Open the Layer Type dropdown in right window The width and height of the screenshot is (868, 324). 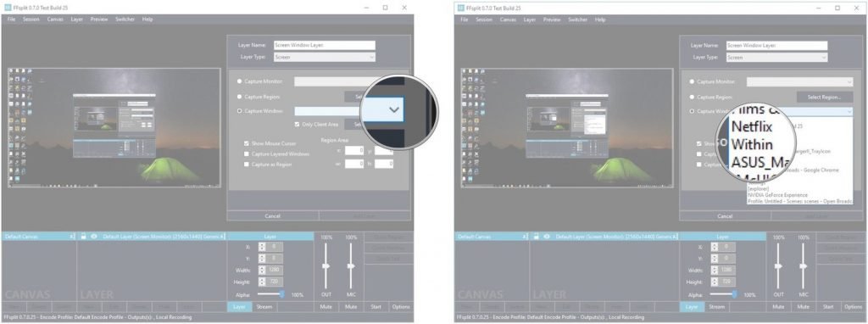point(776,58)
